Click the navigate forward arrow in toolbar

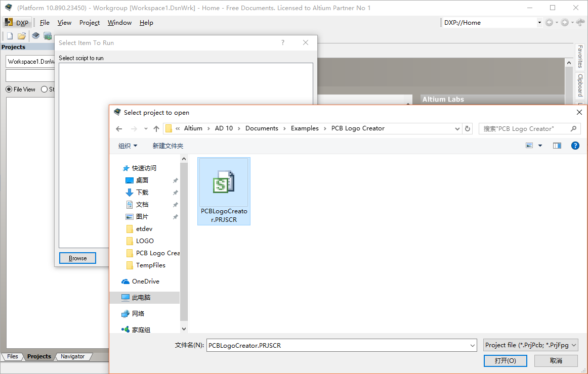(565, 22)
